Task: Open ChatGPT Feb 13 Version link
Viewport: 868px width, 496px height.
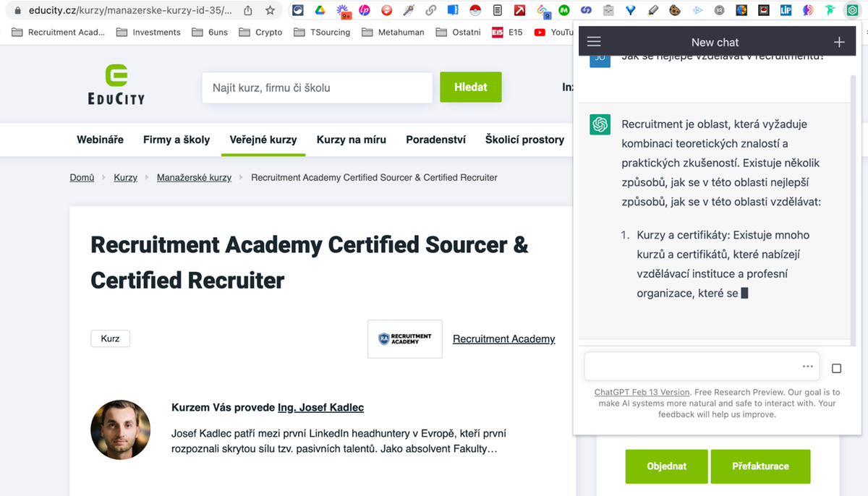Action: [x=642, y=392]
